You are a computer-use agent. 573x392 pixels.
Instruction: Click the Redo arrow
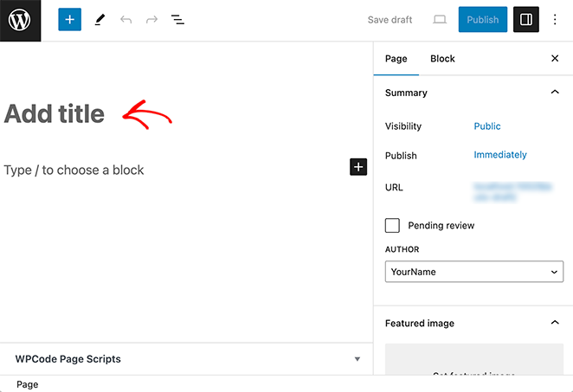[x=151, y=20]
